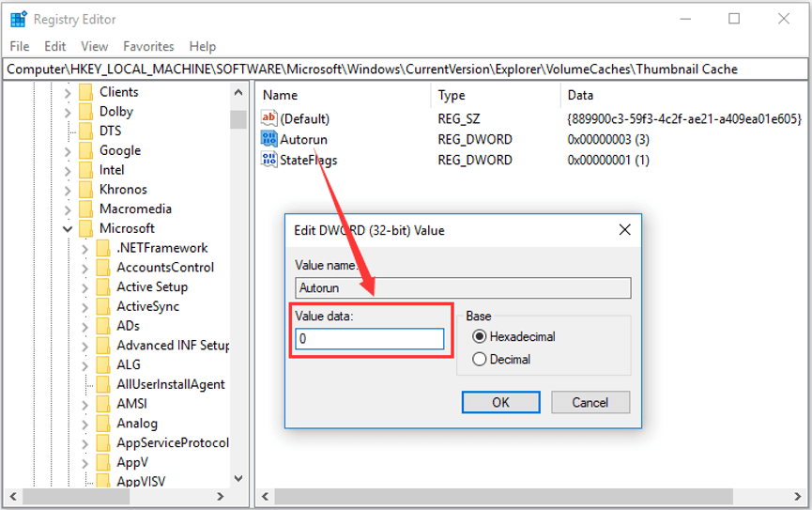
Task: Select the Hexadecimal base option
Action: tap(480, 336)
